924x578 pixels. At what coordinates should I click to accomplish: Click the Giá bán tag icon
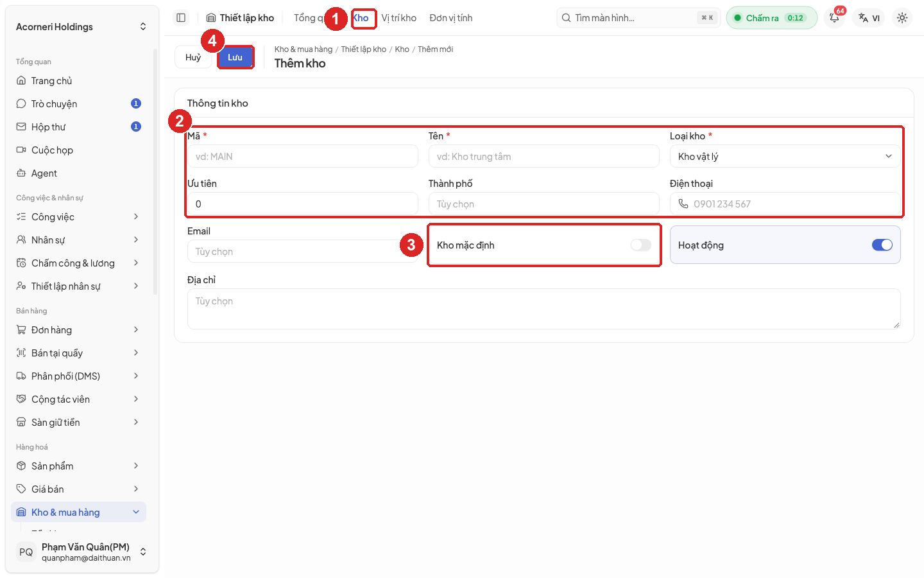21,489
